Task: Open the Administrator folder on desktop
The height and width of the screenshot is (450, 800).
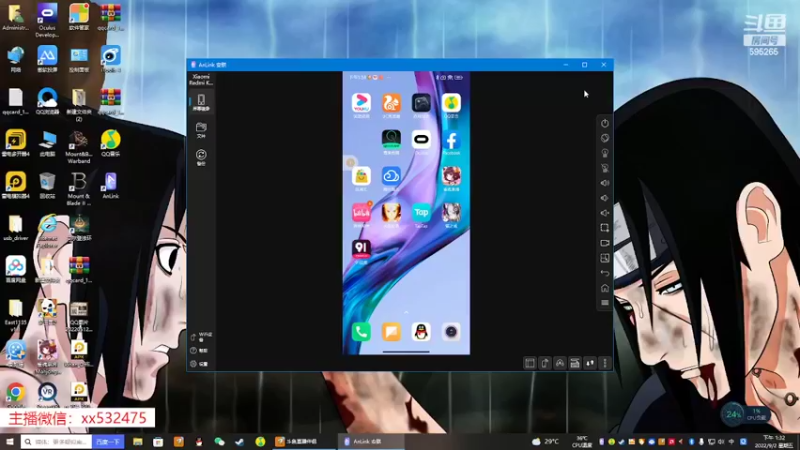Action: point(15,17)
